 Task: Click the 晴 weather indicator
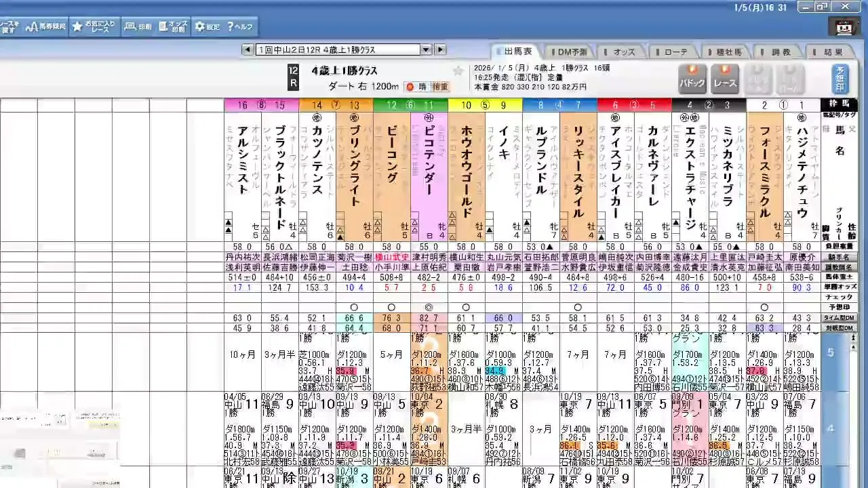click(x=417, y=87)
